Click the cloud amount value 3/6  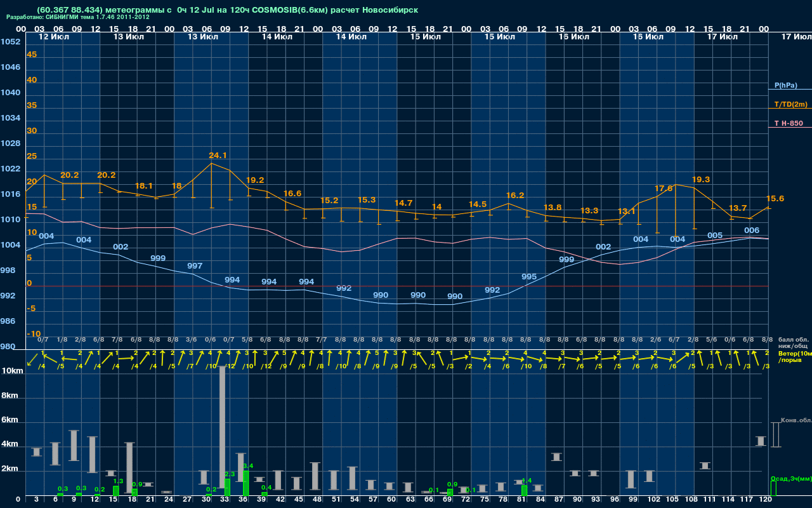[192, 340]
